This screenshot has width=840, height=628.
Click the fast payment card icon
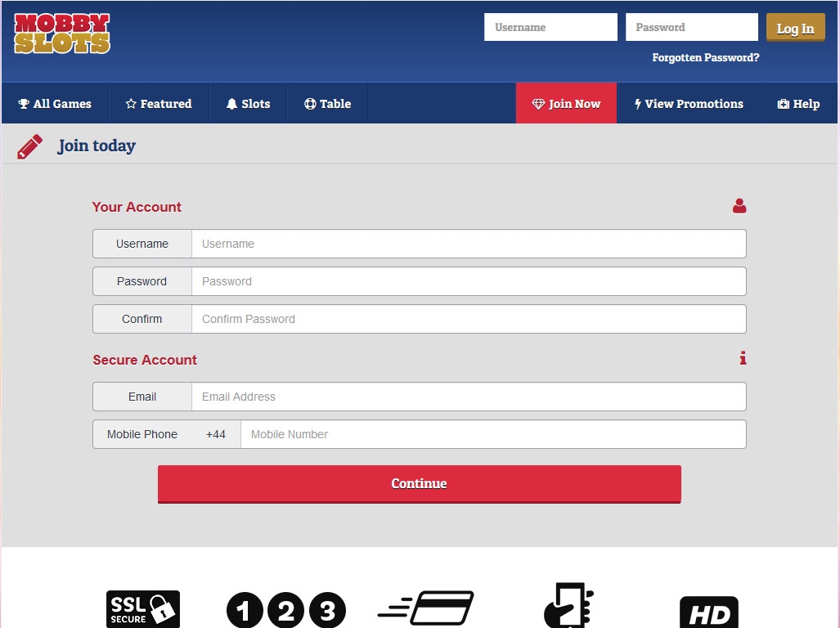[426, 609]
